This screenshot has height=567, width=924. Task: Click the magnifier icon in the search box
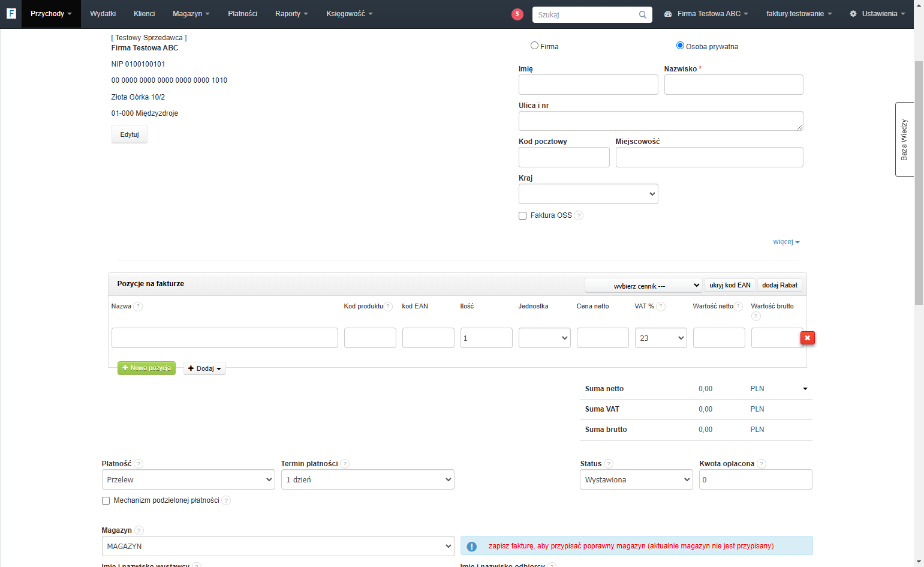(643, 15)
